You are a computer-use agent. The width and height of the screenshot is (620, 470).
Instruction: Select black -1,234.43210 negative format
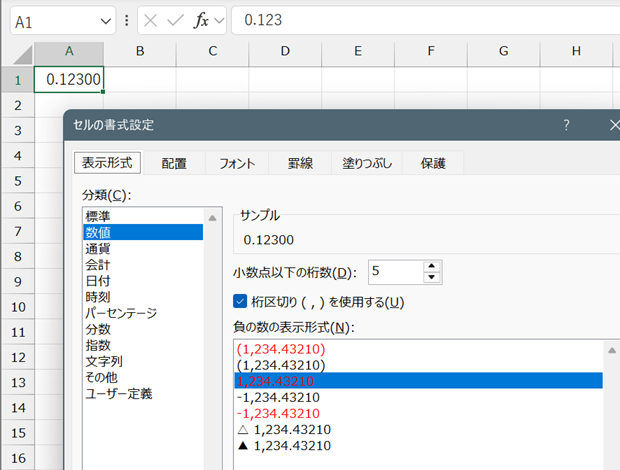[418, 397]
